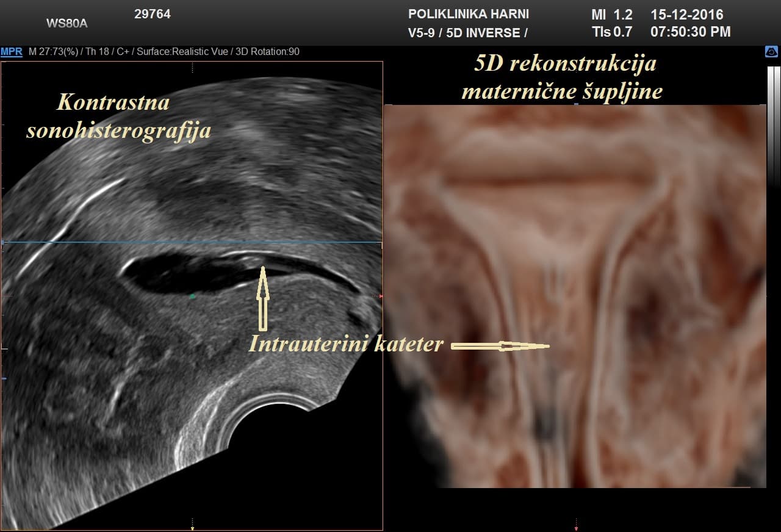Click the underlined MPR label
The height and width of the screenshot is (532, 781).
pyautogui.click(x=12, y=52)
